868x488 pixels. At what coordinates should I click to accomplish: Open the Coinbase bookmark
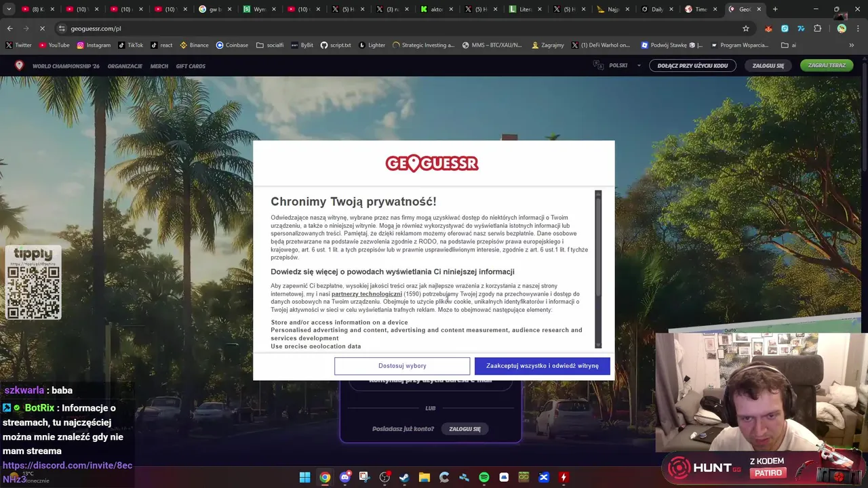(232, 45)
